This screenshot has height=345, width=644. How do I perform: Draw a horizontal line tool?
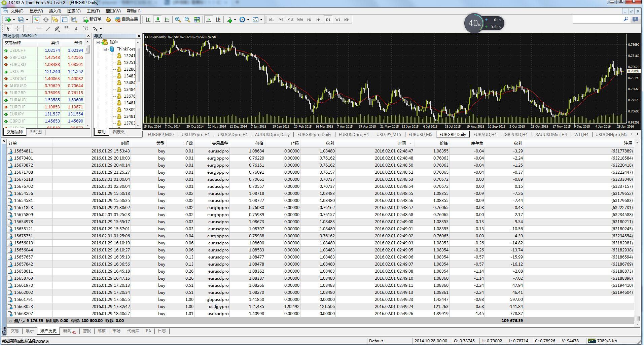[38, 29]
